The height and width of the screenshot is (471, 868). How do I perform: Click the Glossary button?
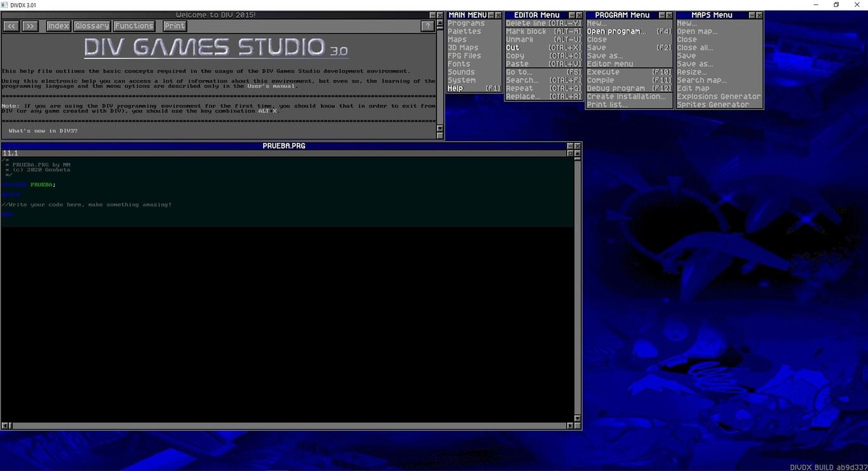[x=92, y=26]
